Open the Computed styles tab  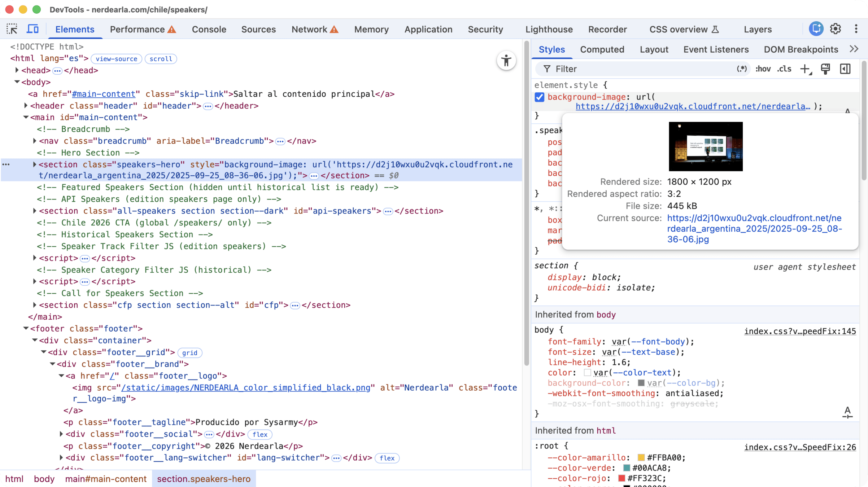pyautogui.click(x=602, y=49)
